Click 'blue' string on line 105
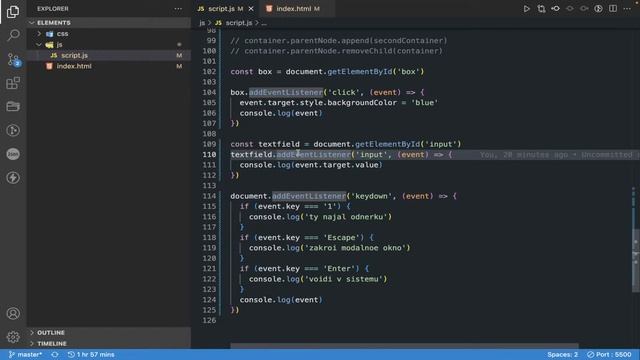Image resolution: width=640 pixels, height=360 pixels. 424,102
